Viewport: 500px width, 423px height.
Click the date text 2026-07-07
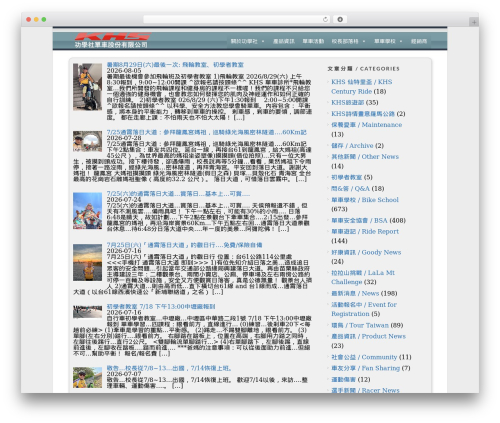point(124,374)
